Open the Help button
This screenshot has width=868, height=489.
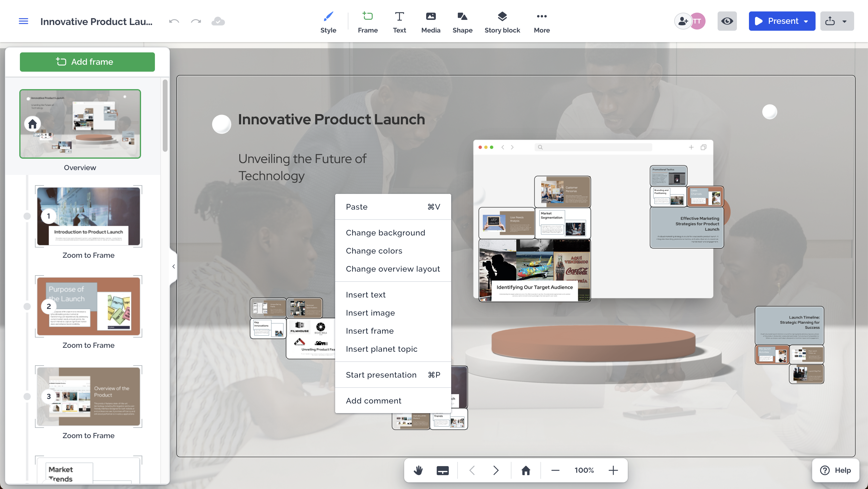835,471
